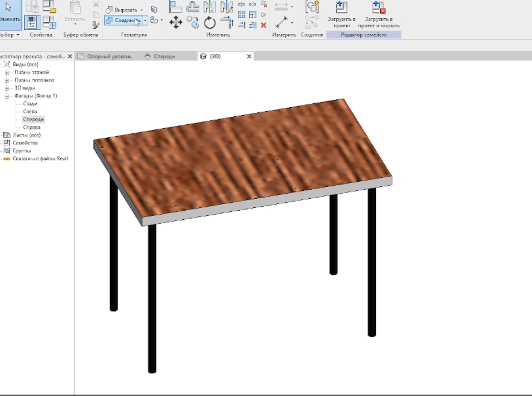Select the Offset tool
The height and width of the screenshot is (396, 532).
tap(193, 7)
